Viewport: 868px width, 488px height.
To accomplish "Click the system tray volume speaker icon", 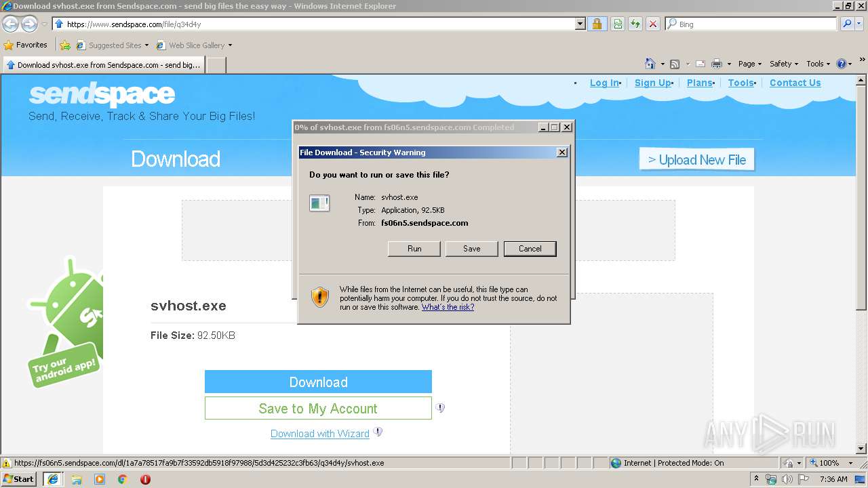I will point(787,479).
